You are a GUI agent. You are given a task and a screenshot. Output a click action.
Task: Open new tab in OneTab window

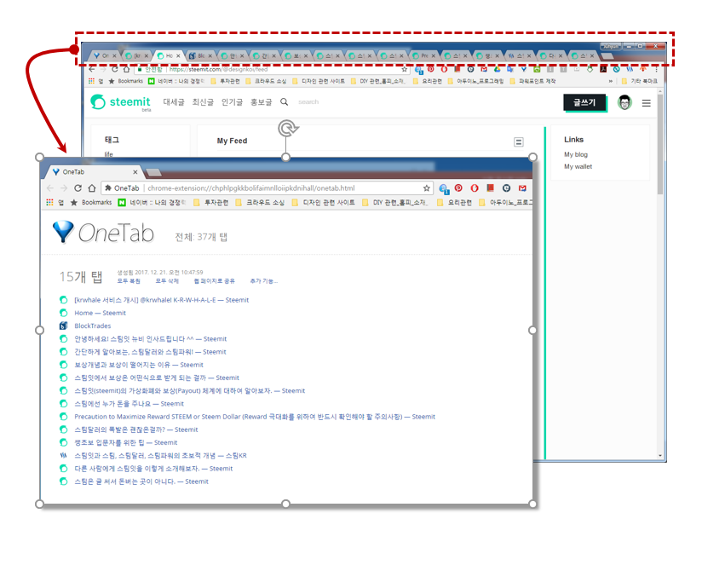(x=153, y=172)
